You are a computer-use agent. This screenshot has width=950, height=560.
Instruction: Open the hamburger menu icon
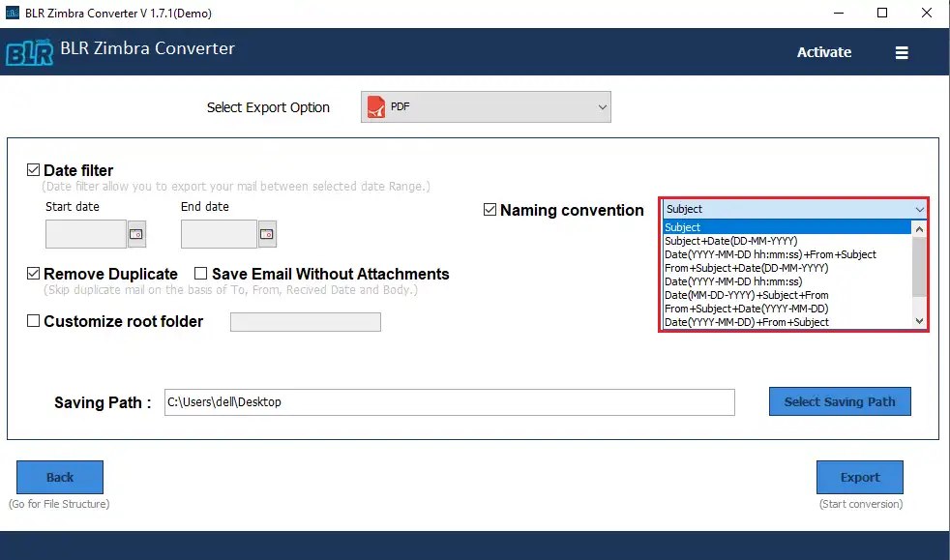coord(902,52)
